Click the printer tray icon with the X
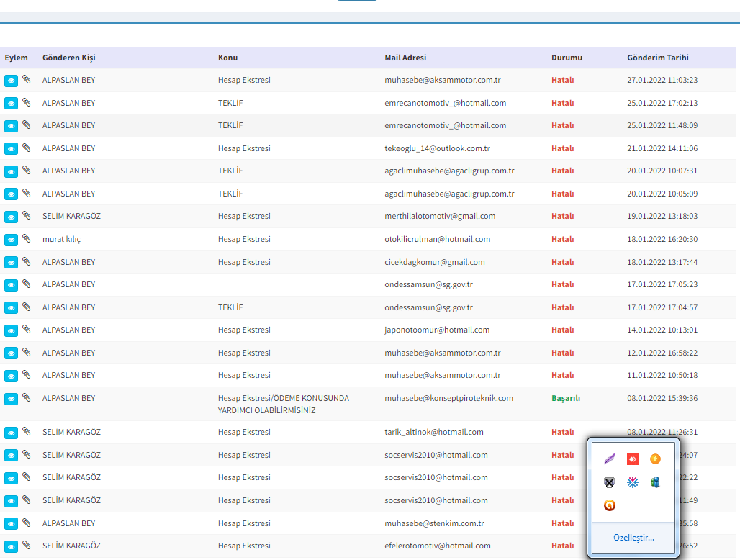740x560 pixels. (610, 482)
